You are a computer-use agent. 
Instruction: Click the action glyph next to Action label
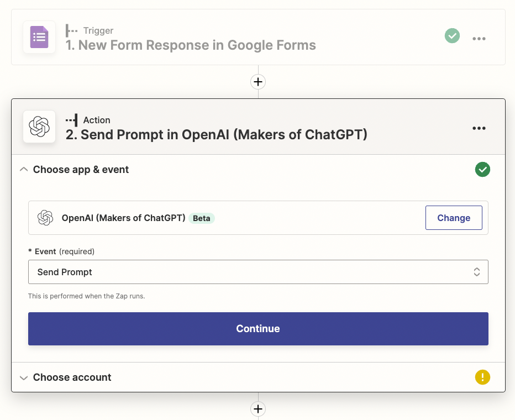coord(72,120)
